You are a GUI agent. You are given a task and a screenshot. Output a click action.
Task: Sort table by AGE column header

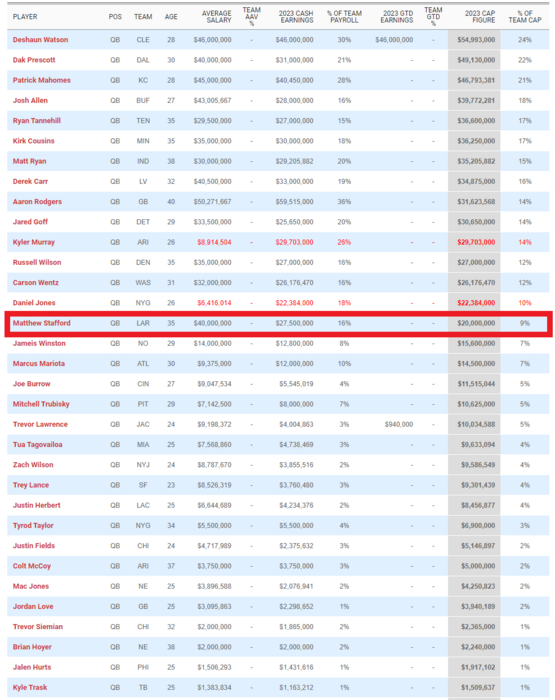click(171, 17)
